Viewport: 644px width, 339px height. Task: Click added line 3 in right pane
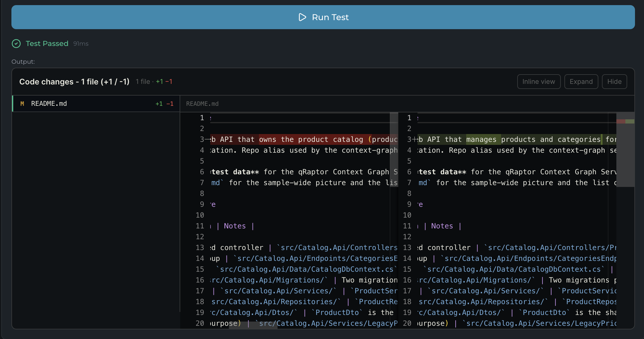click(517, 139)
